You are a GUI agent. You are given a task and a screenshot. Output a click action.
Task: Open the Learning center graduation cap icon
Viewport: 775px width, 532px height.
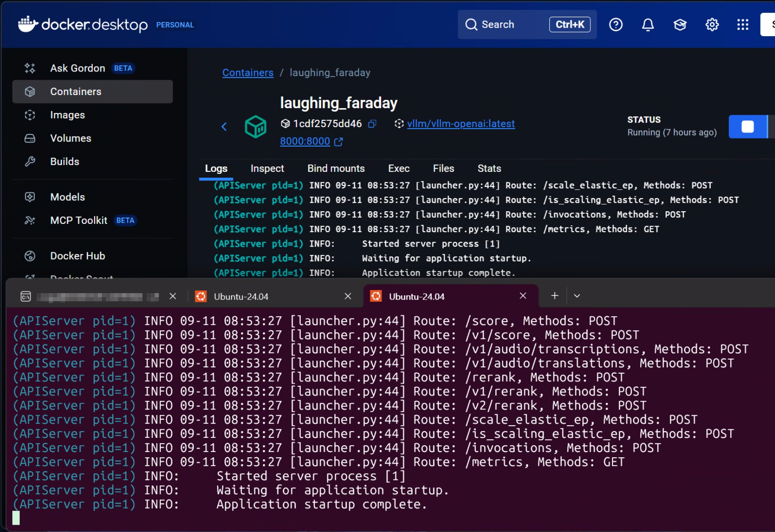(680, 24)
